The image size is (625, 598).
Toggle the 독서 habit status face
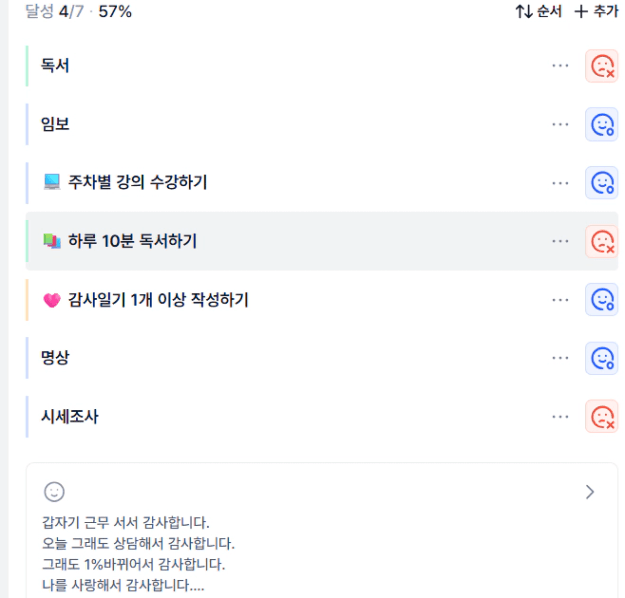click(x=601, y=66)
